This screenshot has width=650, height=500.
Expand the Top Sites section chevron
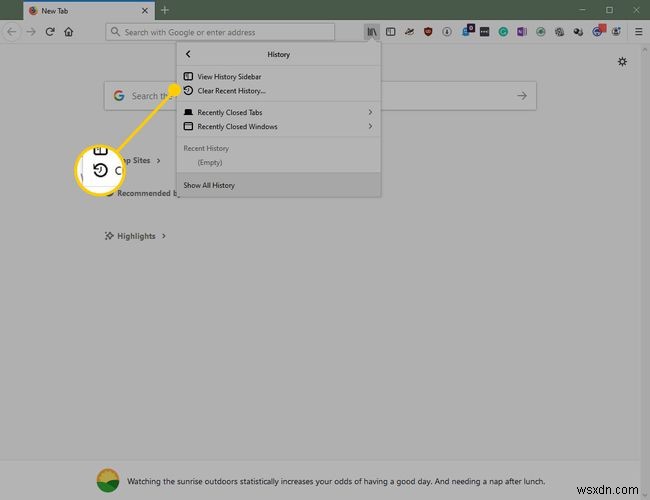click(x=158, y=160)
